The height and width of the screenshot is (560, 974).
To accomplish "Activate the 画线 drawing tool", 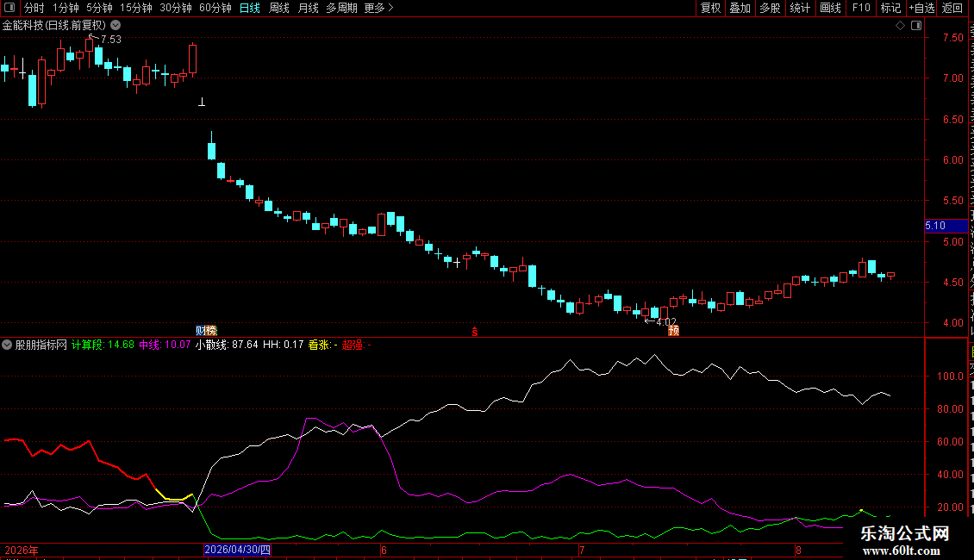I will pyautogui.click(x=830, y=8).
